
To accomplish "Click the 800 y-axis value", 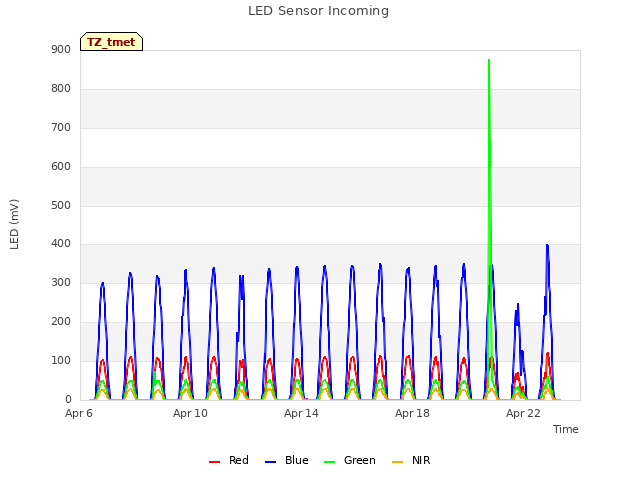I will pos(61,89).
